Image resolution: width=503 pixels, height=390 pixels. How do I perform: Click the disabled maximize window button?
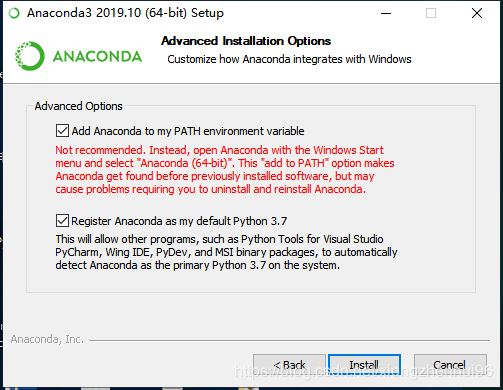click(x=431, y=13)
